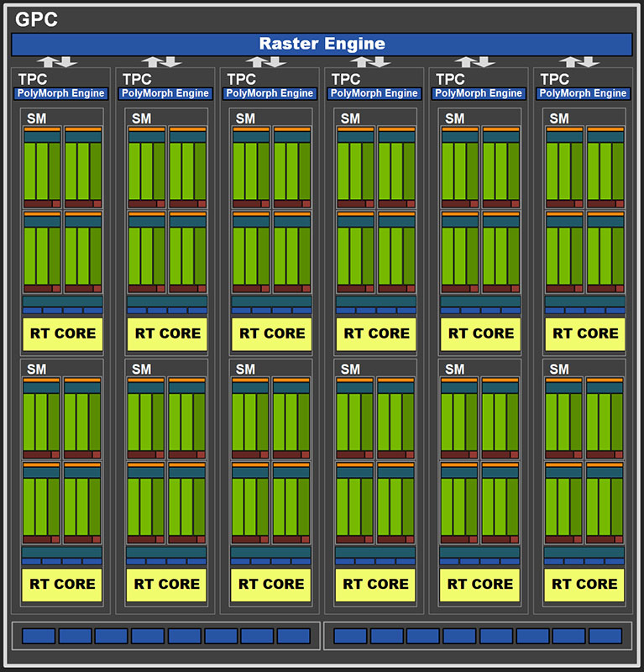This screenshot has width=644, height=672.
Task: Click the lower SM label in first TPC
Action: 37,369
